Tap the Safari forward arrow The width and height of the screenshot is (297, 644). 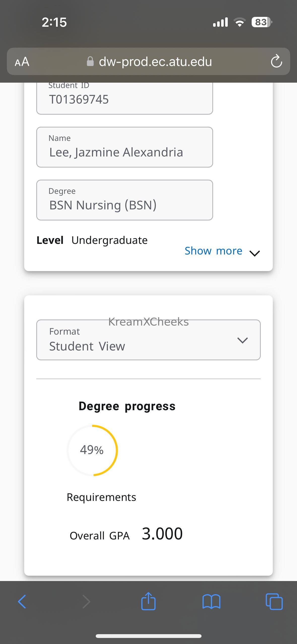click(x=86, y=602)
